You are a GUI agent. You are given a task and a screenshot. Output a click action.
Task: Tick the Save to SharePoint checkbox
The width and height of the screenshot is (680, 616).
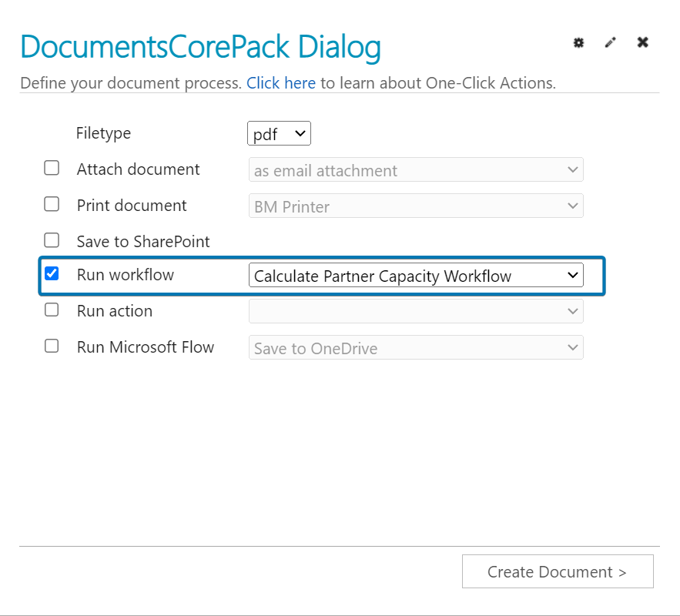(x=52, y=239)
